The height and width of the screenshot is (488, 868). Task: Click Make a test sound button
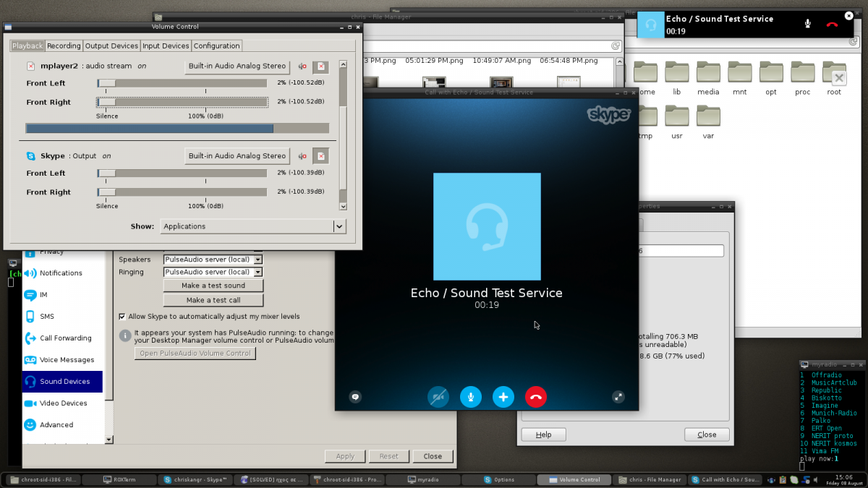(213, 286)
